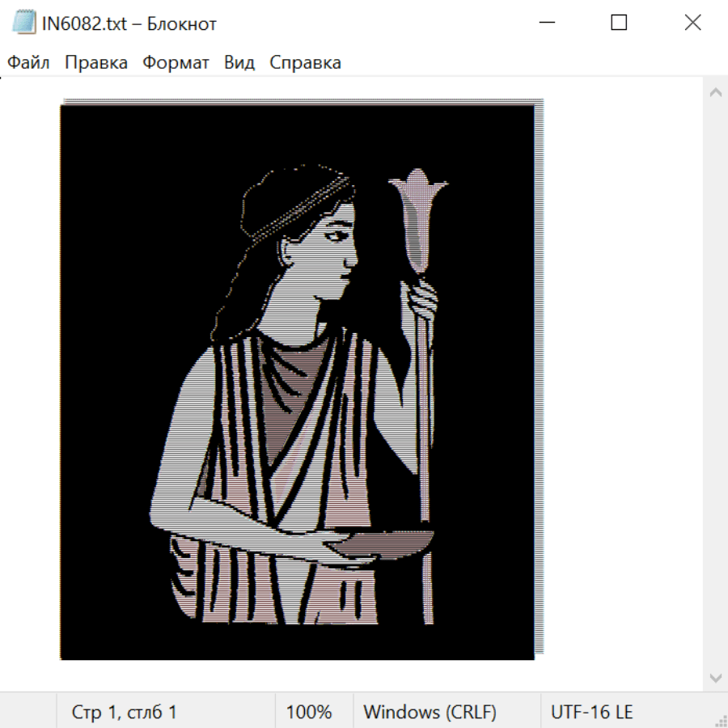Open the Справка help menu
This screenshot has width=728, height=728.
pyautogui.click(x=305, y=63)
